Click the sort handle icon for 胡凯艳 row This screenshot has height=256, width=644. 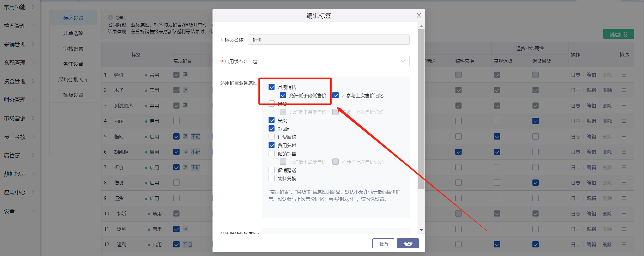624,152
